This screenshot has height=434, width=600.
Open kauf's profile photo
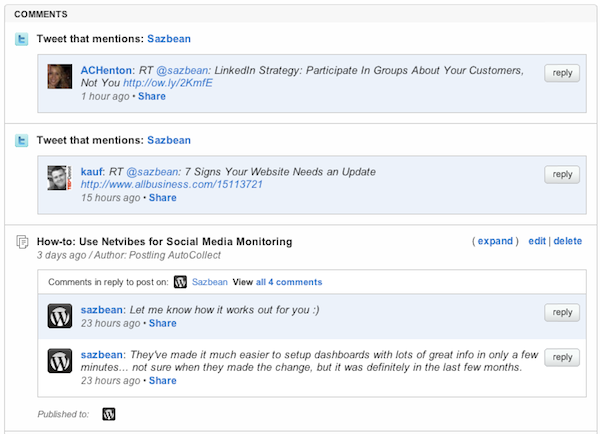click(x=59, y=177)
